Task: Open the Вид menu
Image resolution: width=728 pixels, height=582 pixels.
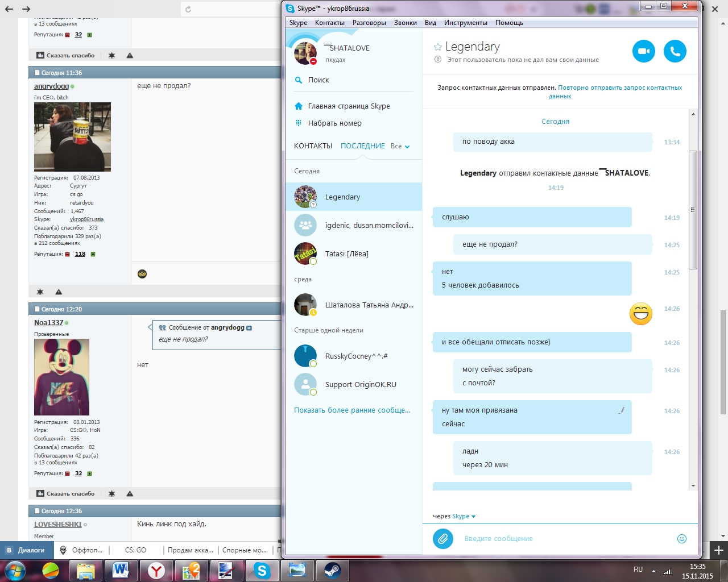Action: coord(431,23)
